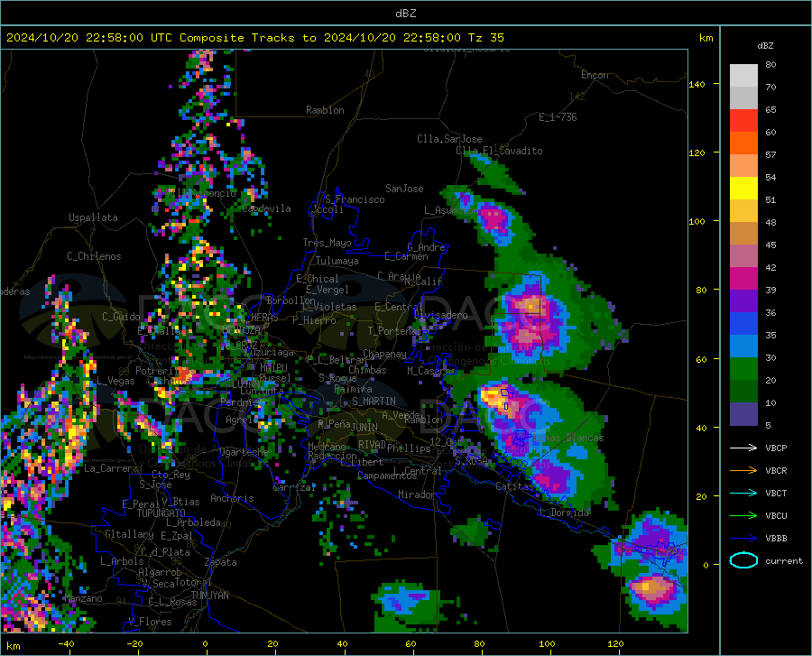Viewport: 812px width, 656px height.
Task: Click the blue 36 dBZ color swatch
Action: (x=743, y=324)
